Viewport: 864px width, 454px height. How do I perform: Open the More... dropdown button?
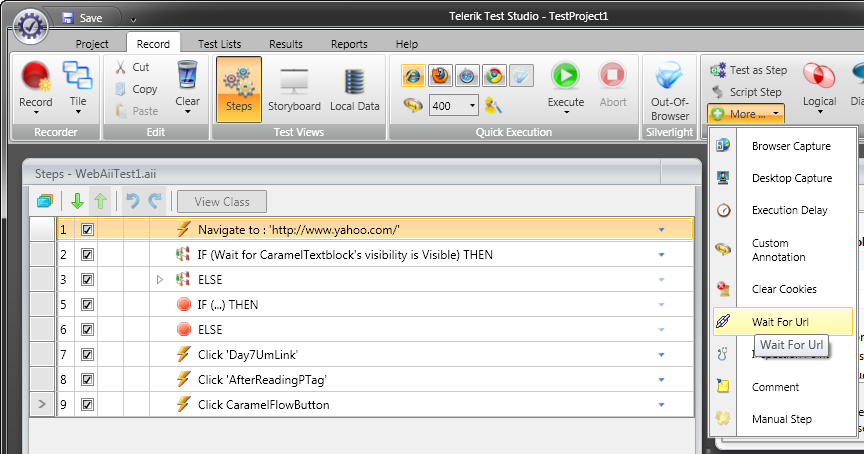[x=746, y=114]
